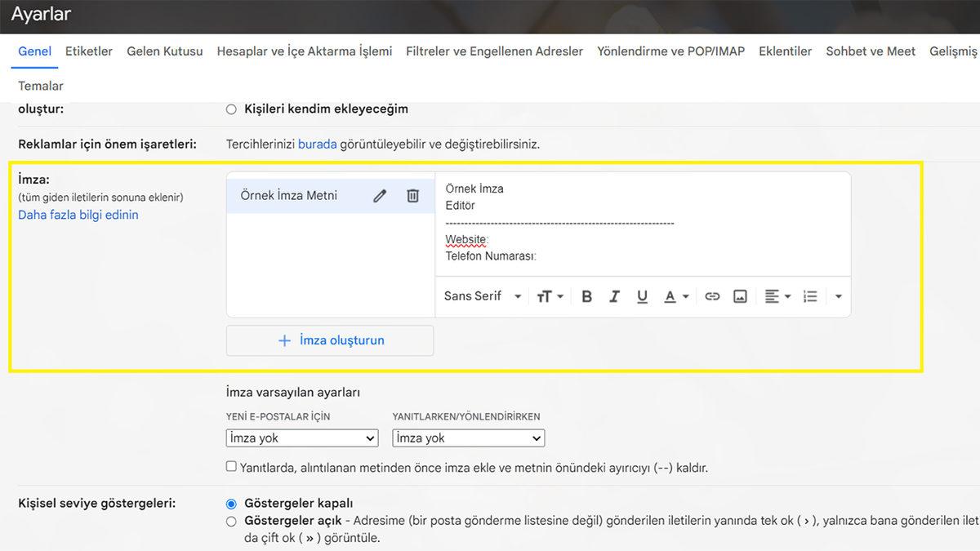Apply italic formatting to signature text

(x=614, y=296)
